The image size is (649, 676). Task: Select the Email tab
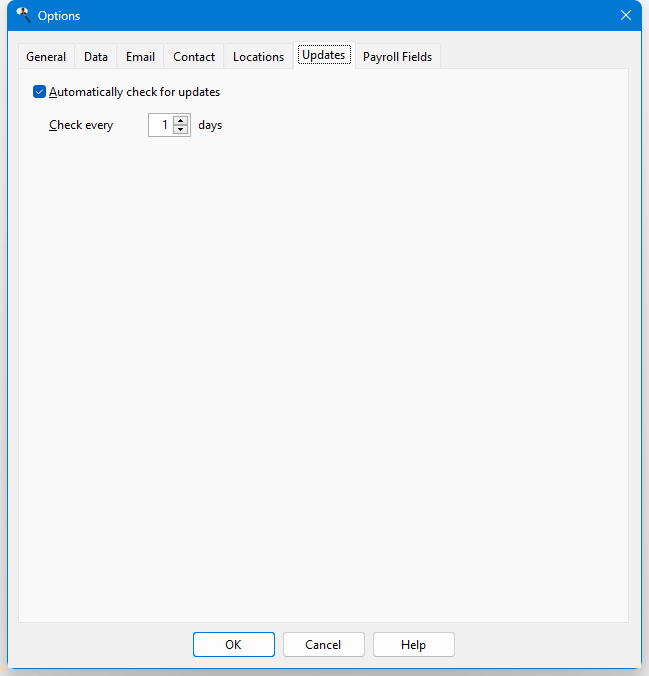coord(140,56)
